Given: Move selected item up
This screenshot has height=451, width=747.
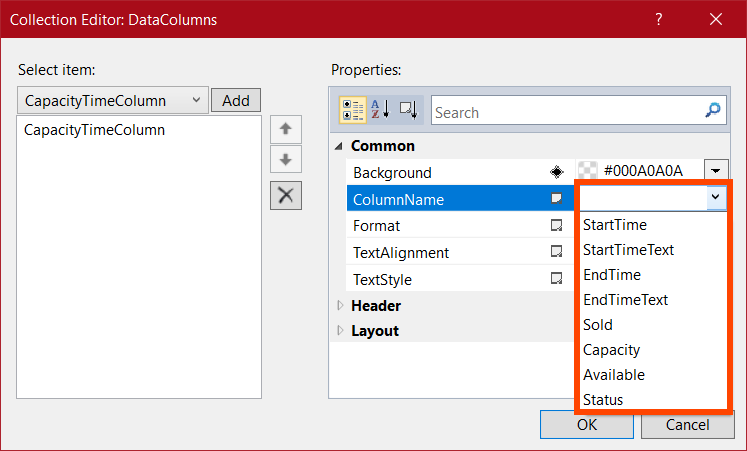Looking at the screenshot, I should 285,129.
